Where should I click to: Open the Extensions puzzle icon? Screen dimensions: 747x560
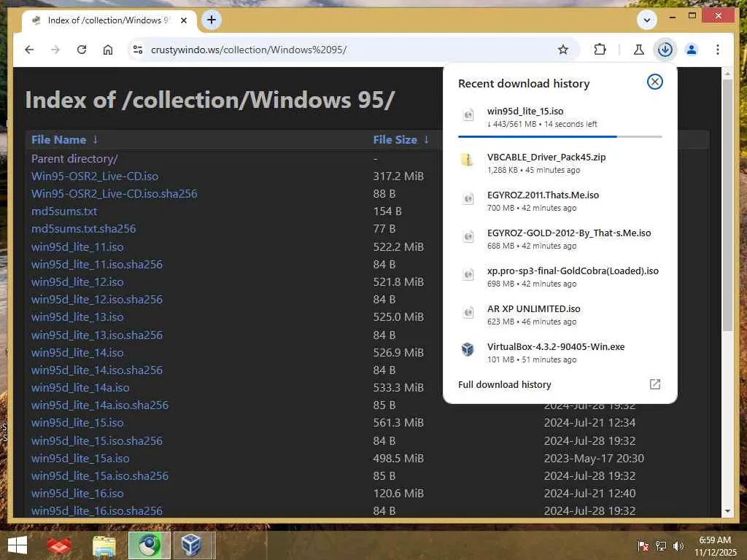point(600,50)
